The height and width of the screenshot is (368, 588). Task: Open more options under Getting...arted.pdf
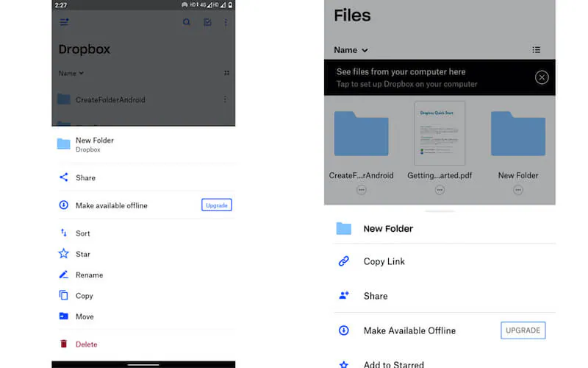point(440,190)
